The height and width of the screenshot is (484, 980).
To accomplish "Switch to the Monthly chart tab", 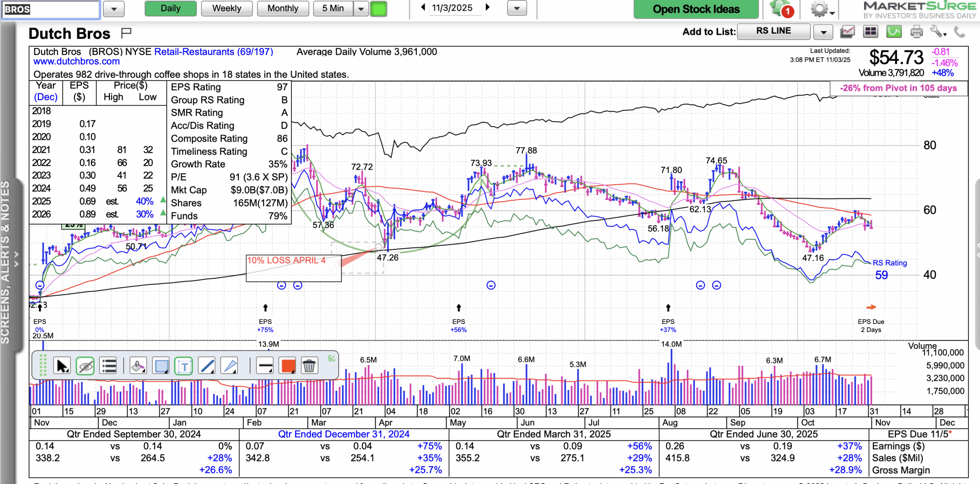I will pyautogui.click(x=283, y=8).
